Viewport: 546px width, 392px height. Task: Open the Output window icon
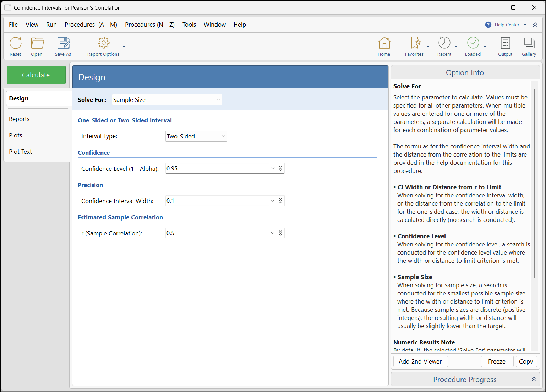505,43
